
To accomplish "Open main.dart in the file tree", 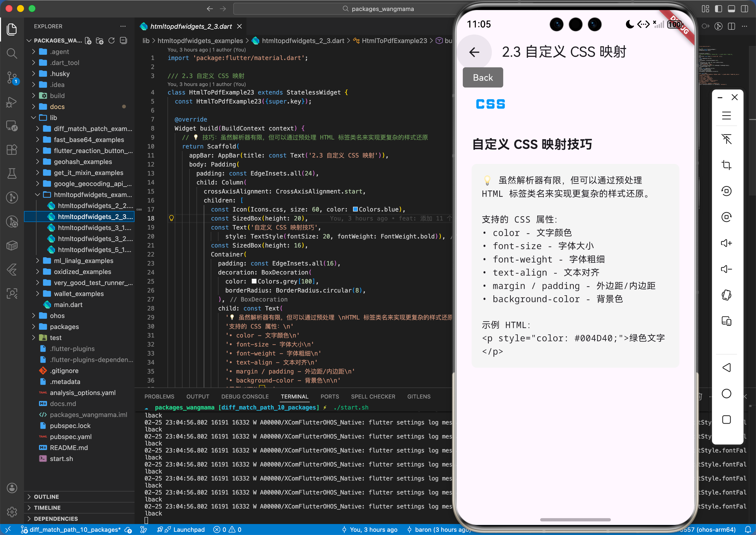I will pos(68,304).
